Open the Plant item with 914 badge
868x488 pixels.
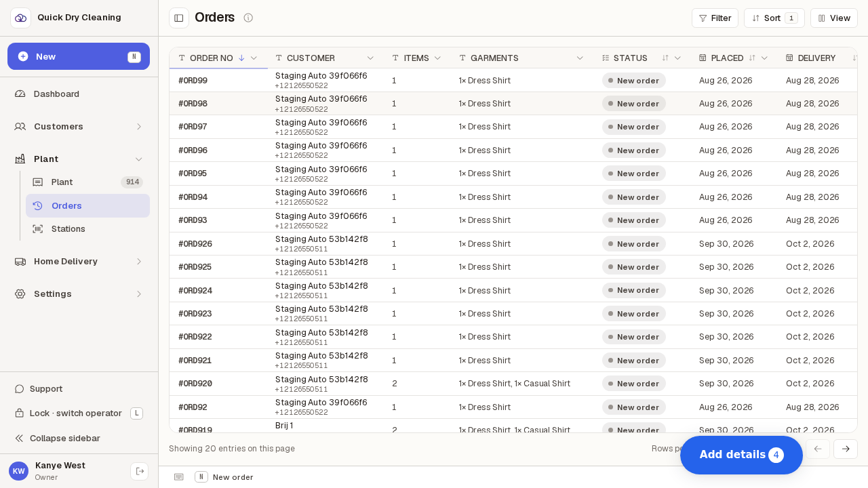point(87,182)
